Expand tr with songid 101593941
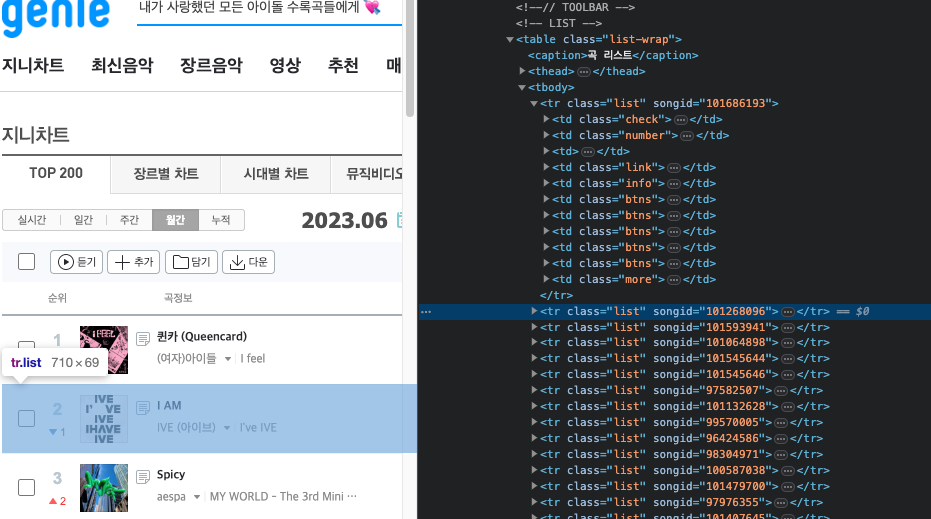Viewport: 931px width, 519px height. click(534, 327)
